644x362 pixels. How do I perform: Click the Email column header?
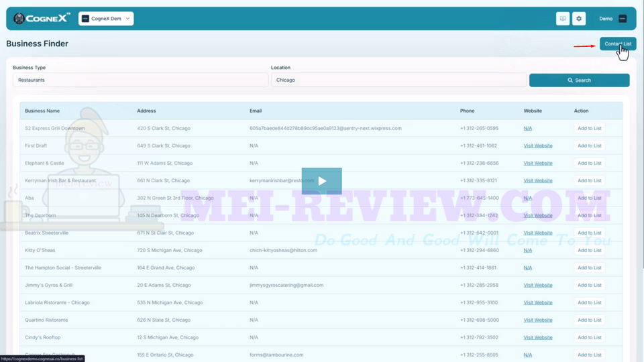coord(256,111)
